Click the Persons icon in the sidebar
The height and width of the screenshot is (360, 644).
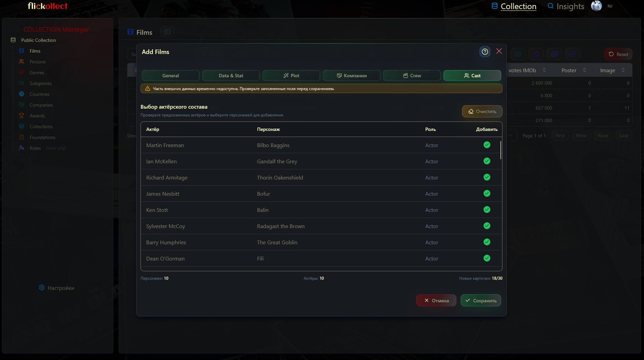pos(22,62)
